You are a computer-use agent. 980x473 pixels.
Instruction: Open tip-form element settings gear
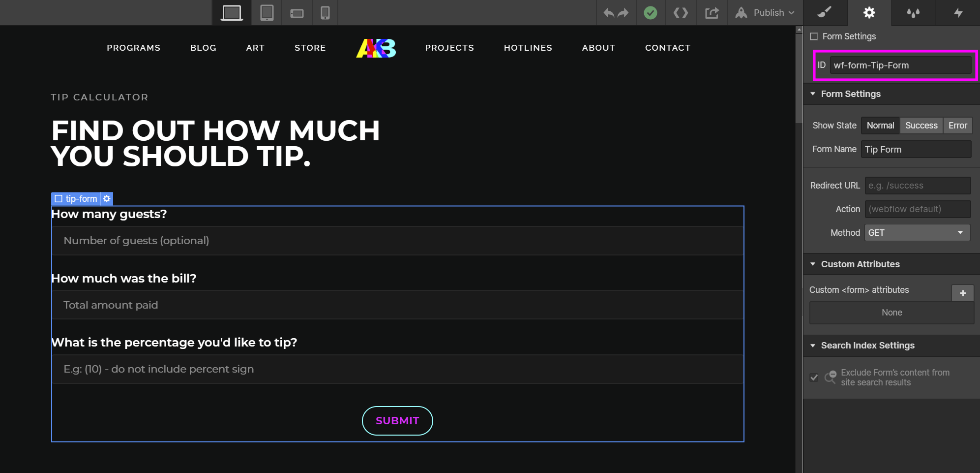click(107, 199)
